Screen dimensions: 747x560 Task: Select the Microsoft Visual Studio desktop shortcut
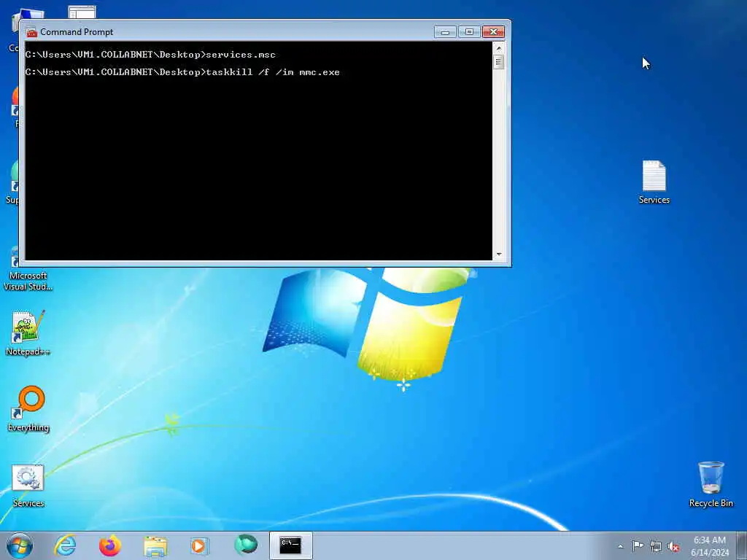click(x=28, y=269)
